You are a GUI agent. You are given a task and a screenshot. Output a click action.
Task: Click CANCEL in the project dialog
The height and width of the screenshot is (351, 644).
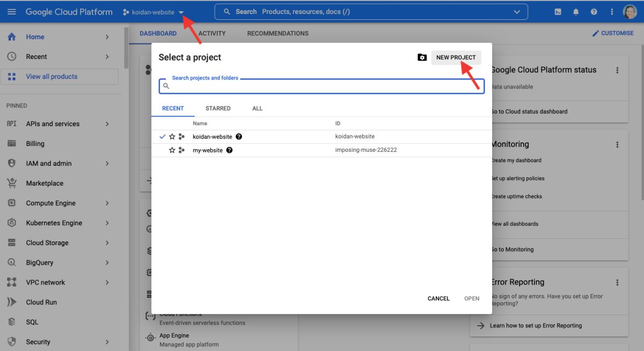pyautogui.click(x=438, y=298)
